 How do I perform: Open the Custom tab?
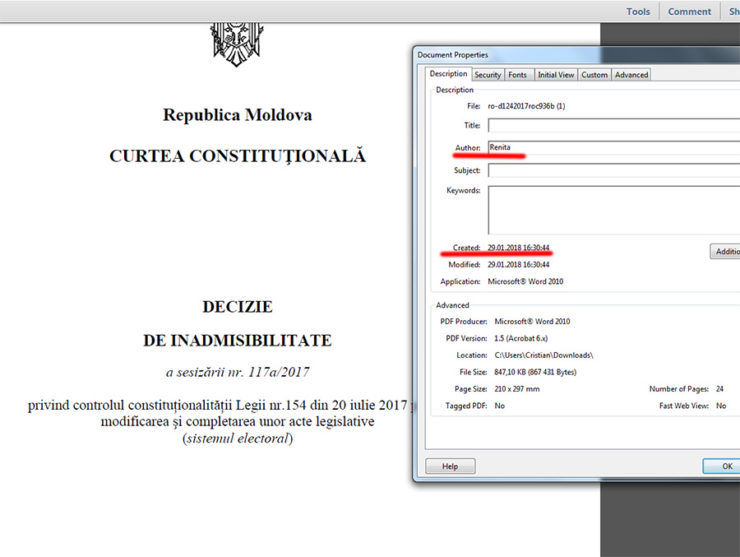[594, 75]
